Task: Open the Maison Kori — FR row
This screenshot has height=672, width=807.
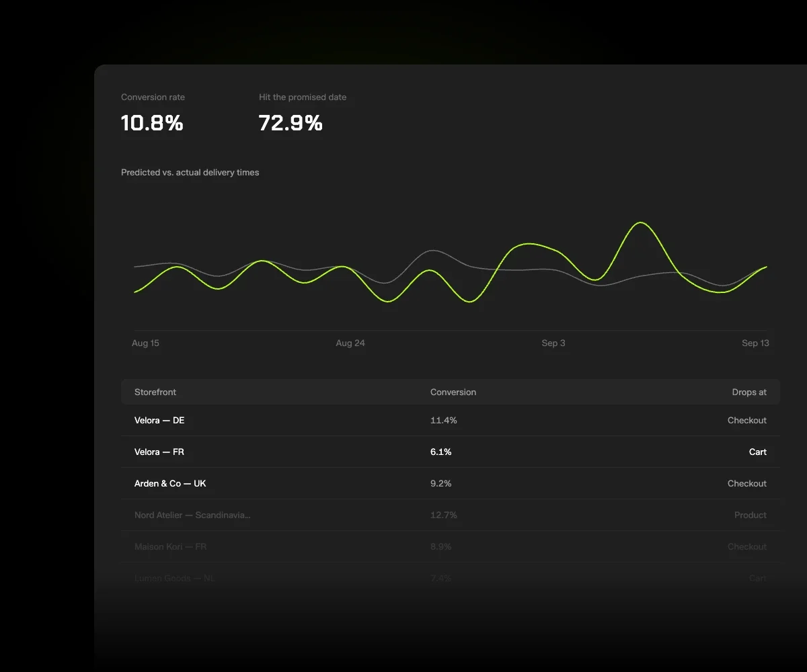Action: (x=451, y=547)
